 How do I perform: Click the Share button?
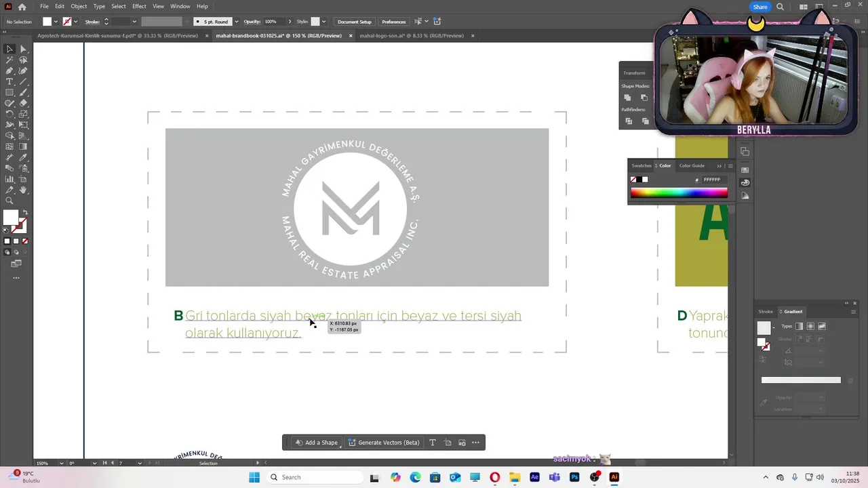point(760,7)
